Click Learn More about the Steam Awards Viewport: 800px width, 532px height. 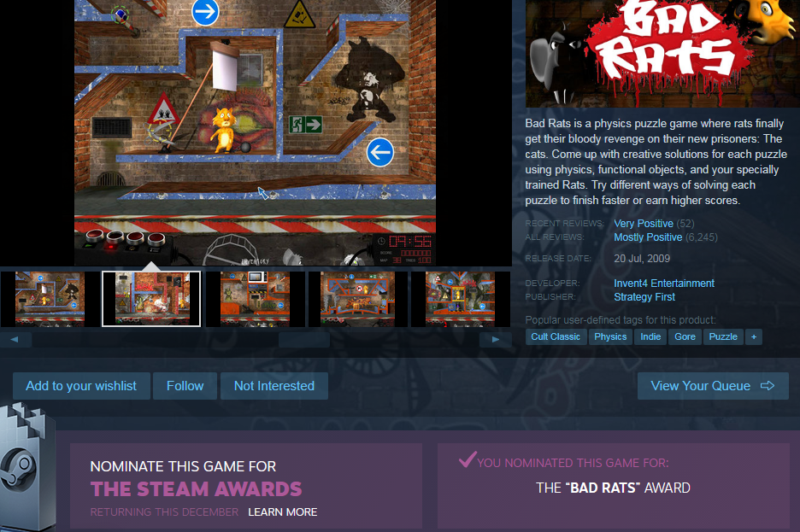[x=283, y=512]
